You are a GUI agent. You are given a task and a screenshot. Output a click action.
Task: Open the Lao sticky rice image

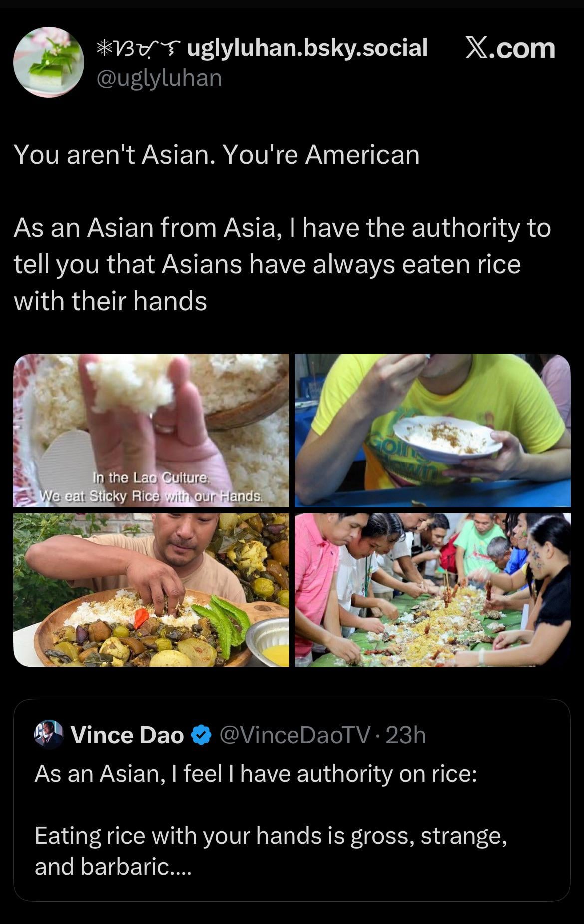point(151,431)
